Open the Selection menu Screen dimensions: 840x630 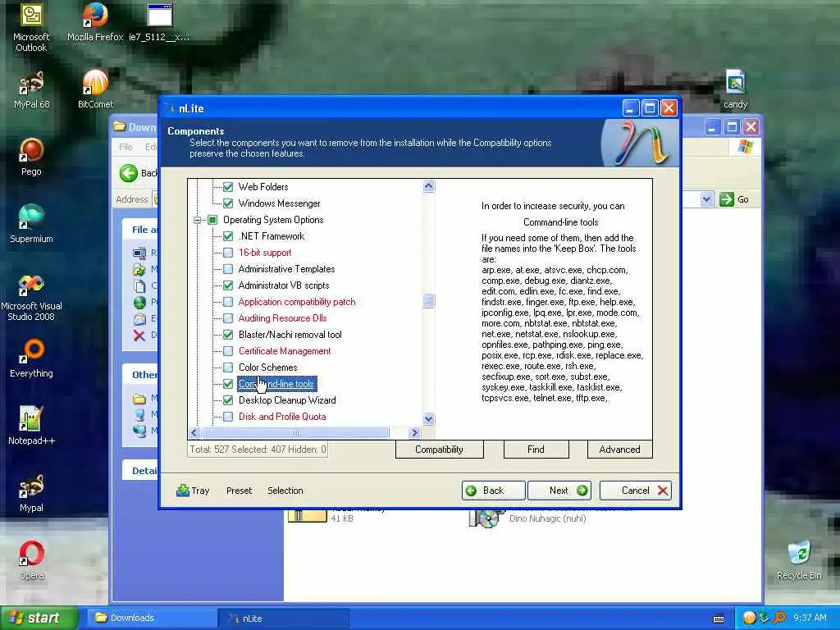click(285, 491)
